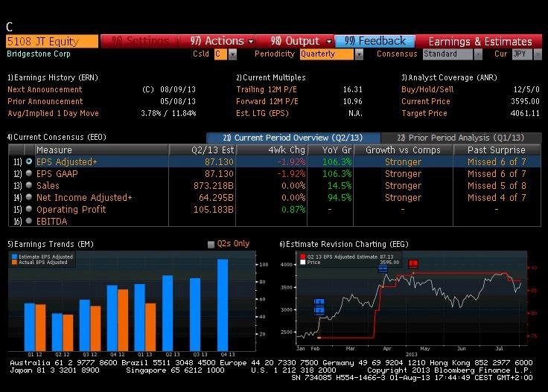548x392 pixels.
Task: Click the Feedback button
Action: click(x=375, y=41)
